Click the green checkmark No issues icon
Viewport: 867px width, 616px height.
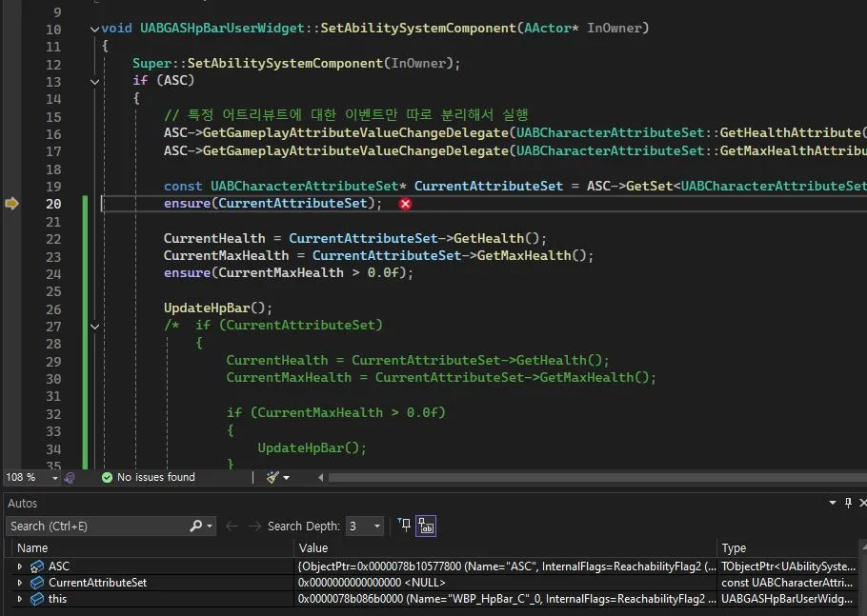tap(107, 477)
